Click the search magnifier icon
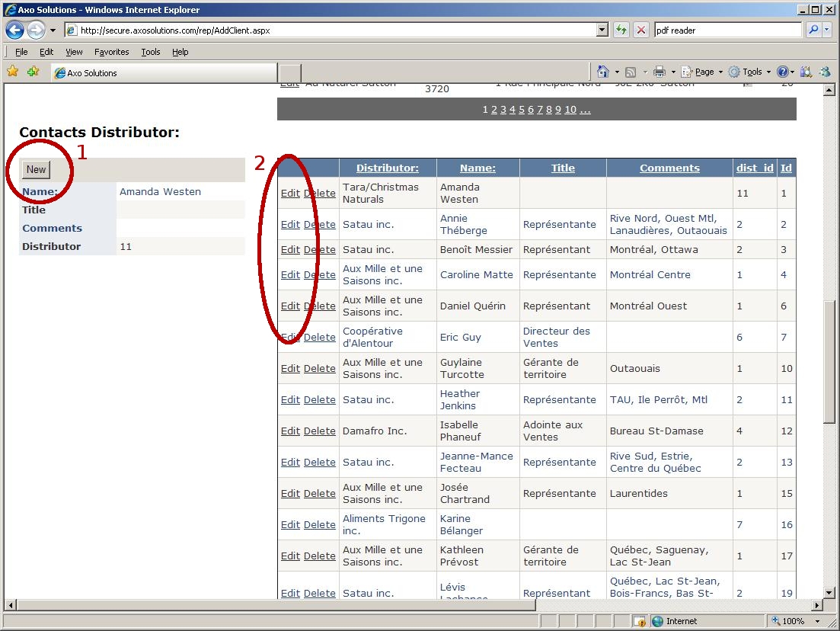The image size is (840, 631). 813,30
